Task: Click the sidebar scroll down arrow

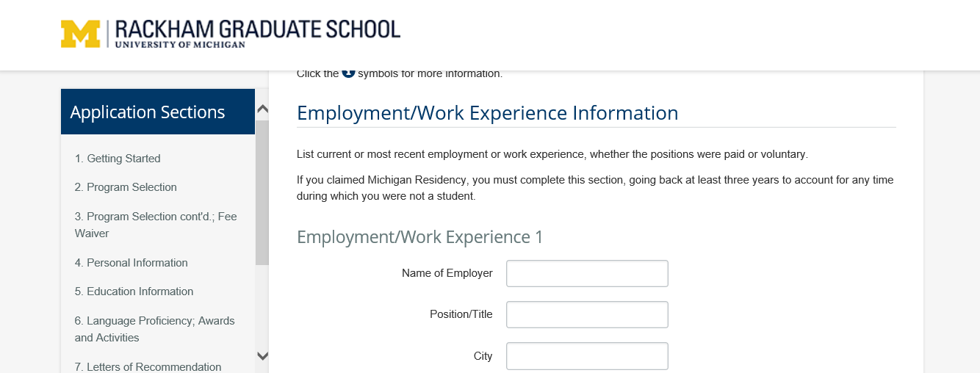Action: coord(262,356)
